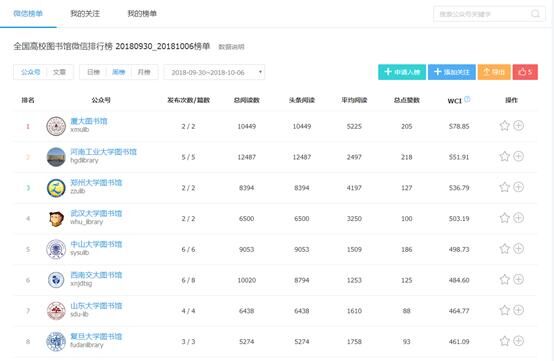The image size is (554, 361).
Task: Click the orange 导出 export button
Action: pos(494,72)
